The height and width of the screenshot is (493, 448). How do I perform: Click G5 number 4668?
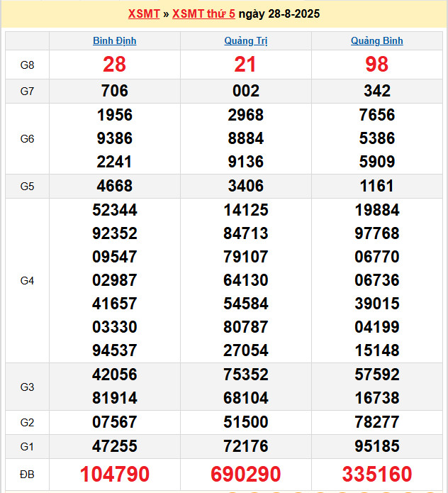114,186
